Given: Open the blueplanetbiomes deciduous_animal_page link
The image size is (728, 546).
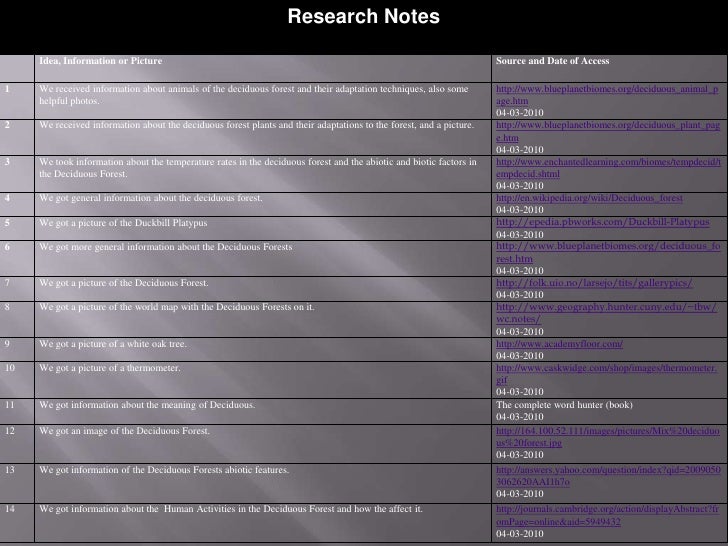Looking at the screenshot, I should [607, 95].
